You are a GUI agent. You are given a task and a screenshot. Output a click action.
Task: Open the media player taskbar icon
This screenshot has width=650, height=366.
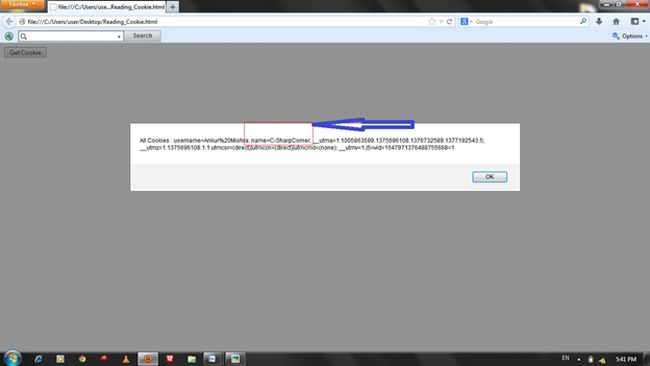point(60,359)
